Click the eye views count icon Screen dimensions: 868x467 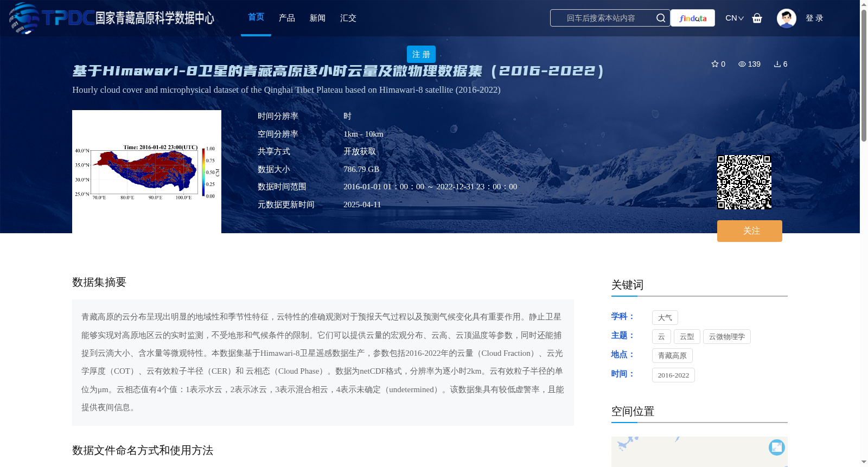pos(742,64)
